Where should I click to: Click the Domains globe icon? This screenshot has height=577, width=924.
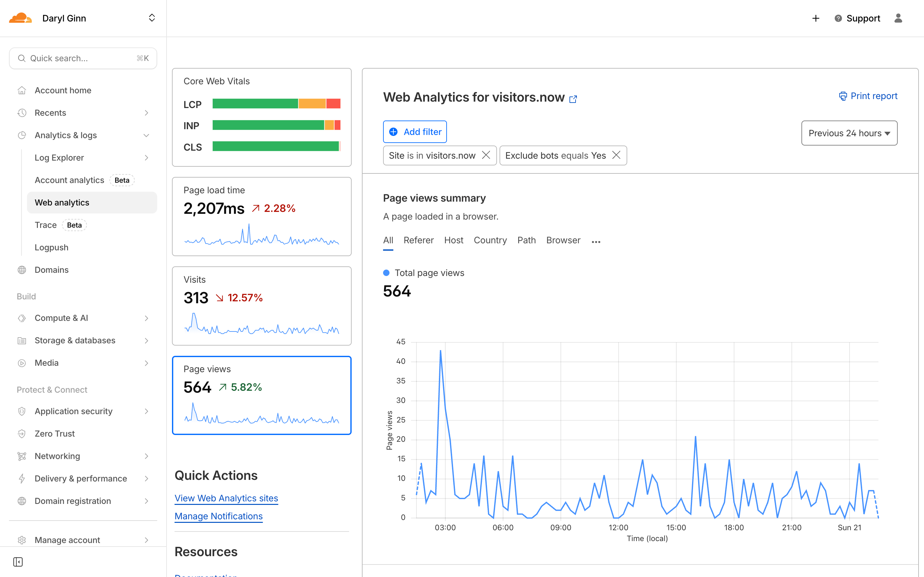[22, 270]
